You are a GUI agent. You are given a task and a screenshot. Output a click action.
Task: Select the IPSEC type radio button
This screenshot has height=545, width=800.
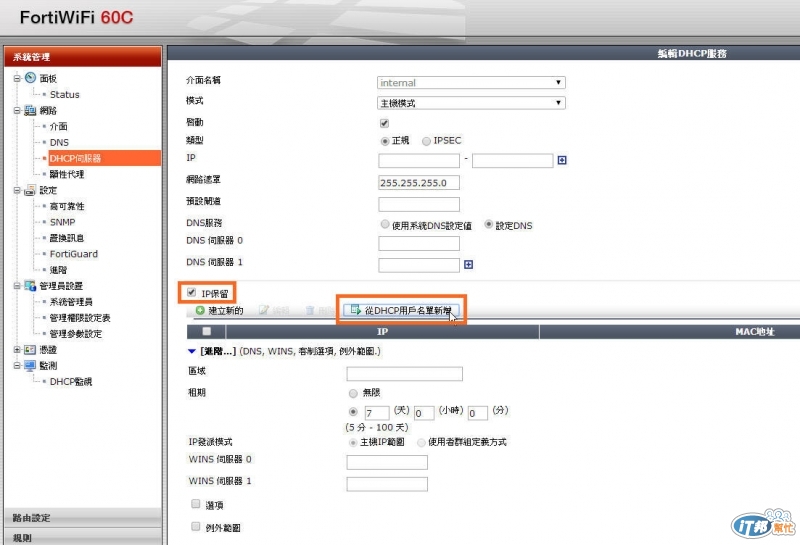tap(426, 141)
